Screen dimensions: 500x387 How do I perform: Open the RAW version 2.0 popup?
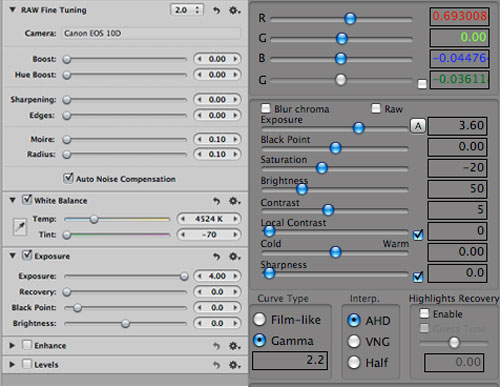coord(187,10)
